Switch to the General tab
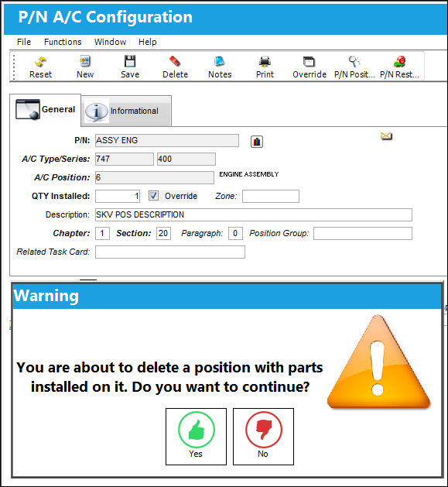This screenshot has width=448, height=487. tap(46, 110)
